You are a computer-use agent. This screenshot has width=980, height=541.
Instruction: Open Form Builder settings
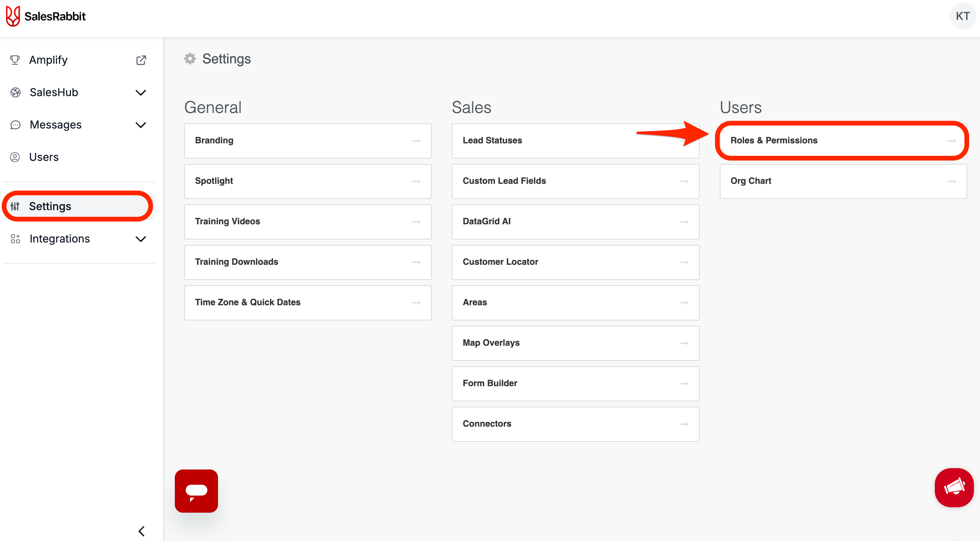pyautogui.click(x=576, y=383)
